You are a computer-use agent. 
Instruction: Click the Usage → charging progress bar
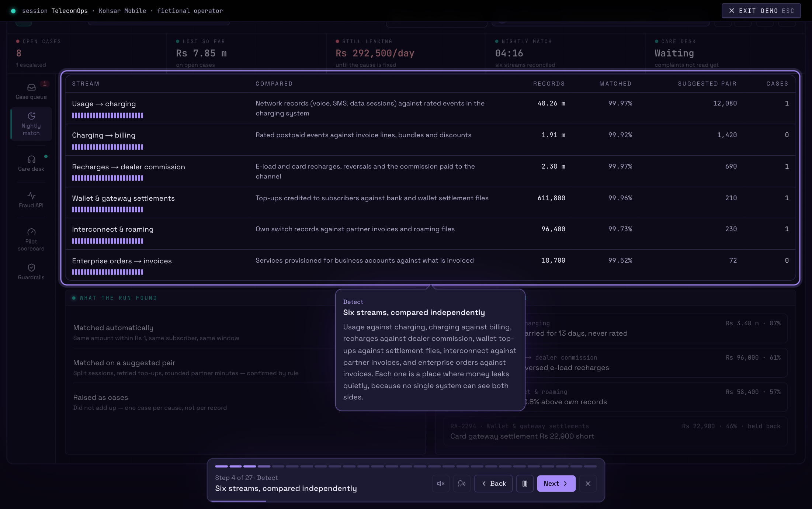pyautogui.click(x=107, y=115)
